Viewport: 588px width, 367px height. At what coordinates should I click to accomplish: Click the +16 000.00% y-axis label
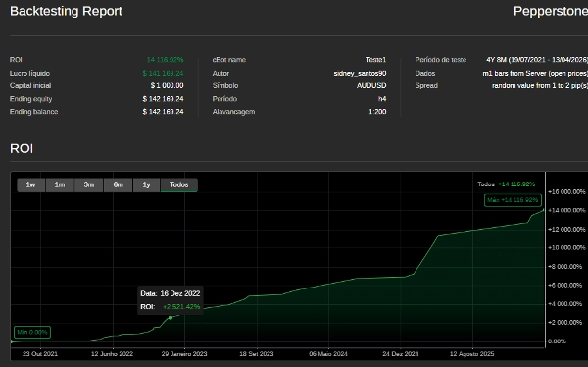(x=566, y=192)
